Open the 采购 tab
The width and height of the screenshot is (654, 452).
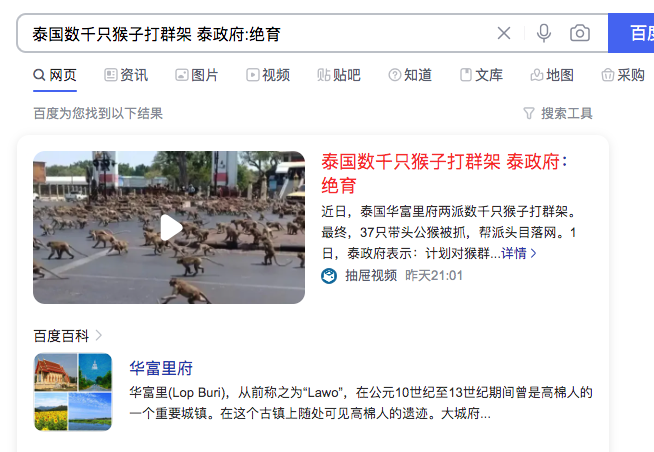[x=623, y=75]
